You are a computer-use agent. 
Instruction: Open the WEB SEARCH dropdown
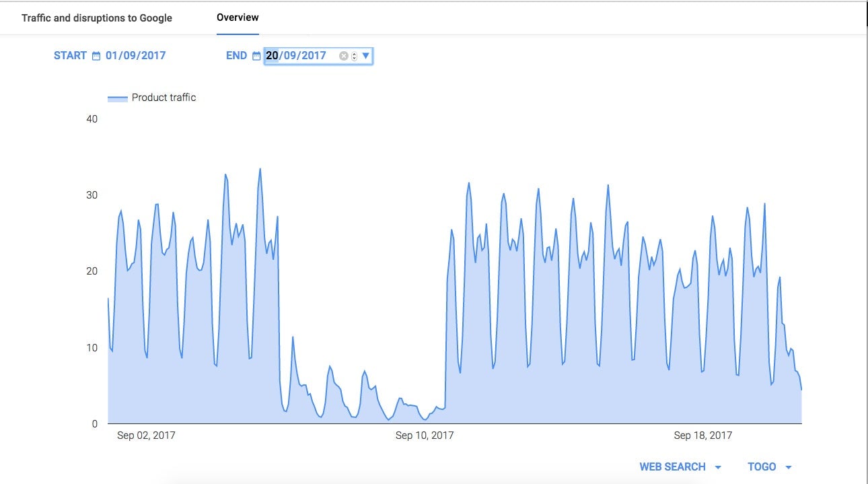tap(680, 466)
